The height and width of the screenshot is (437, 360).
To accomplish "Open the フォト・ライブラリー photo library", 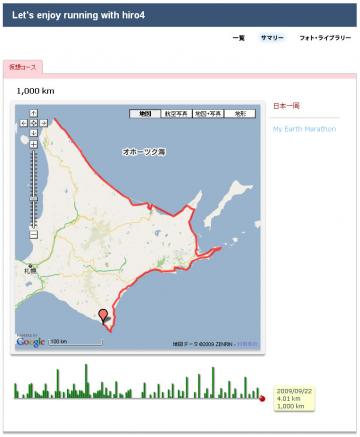I will click(325, 38).
